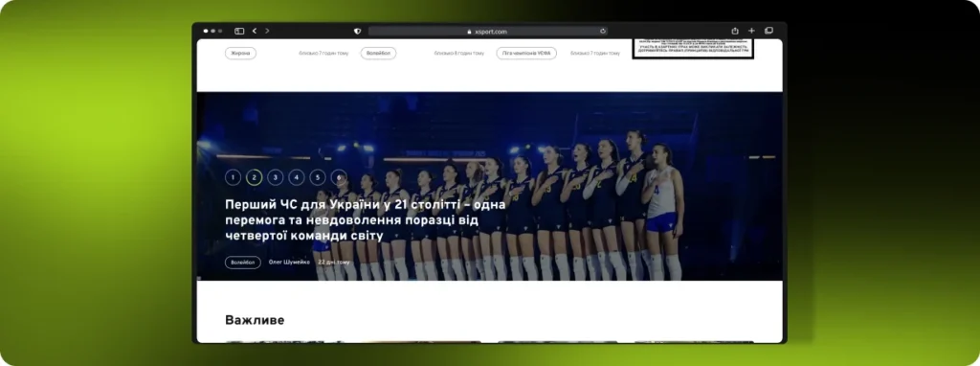Go forward with the right chevron
Screen dimensions: 980x366
268,31
